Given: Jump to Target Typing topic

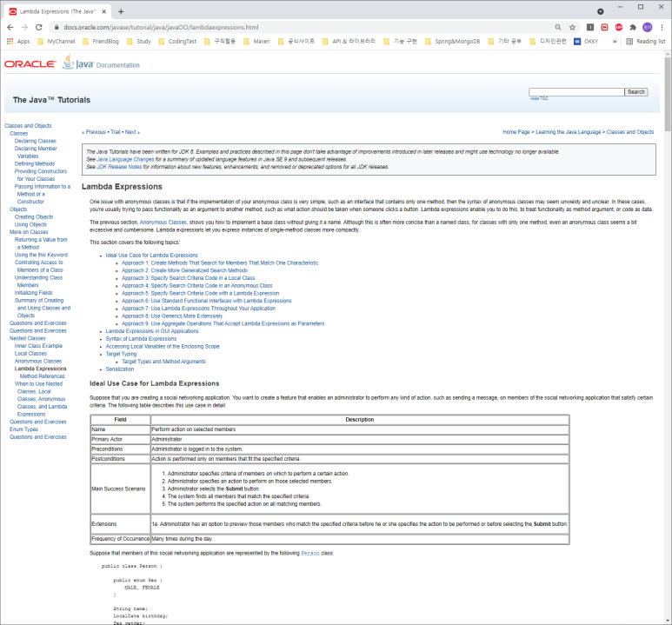Looking at the screenshot, I should [122, 354].
